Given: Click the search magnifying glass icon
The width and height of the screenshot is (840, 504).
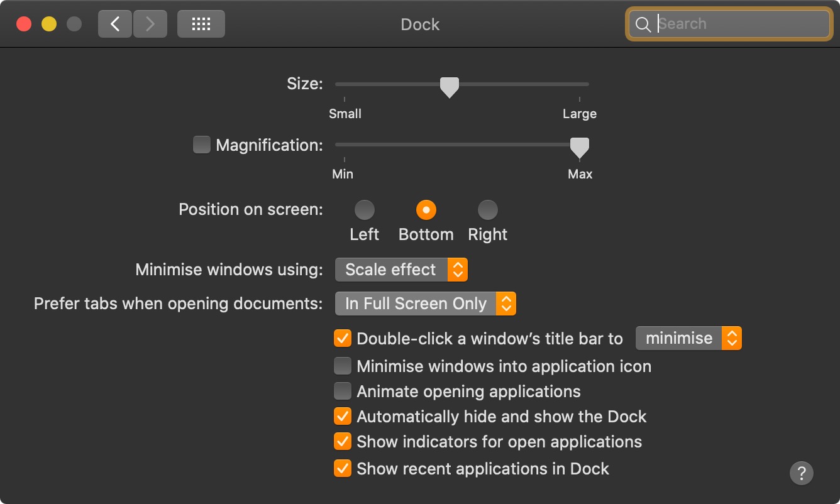Looking at the screenshot, I should click(x=643, y=25).
